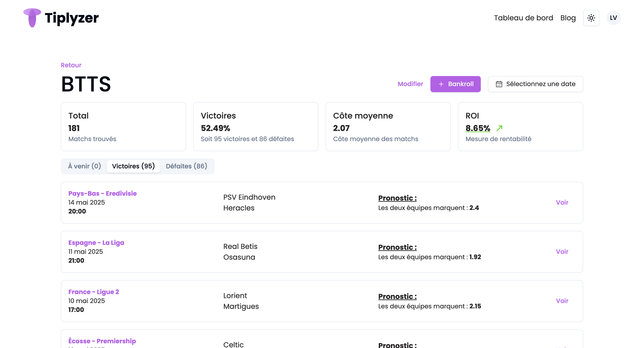Click the Tiplyzer logo icon
Viewport: 644px width, 348px height.
click(32, 18)
